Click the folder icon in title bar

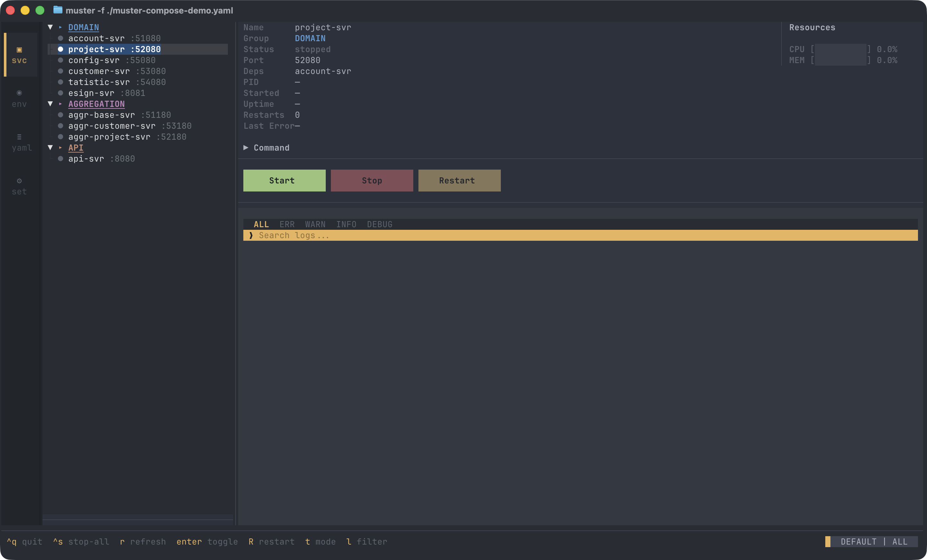click(x=58, y=10)
